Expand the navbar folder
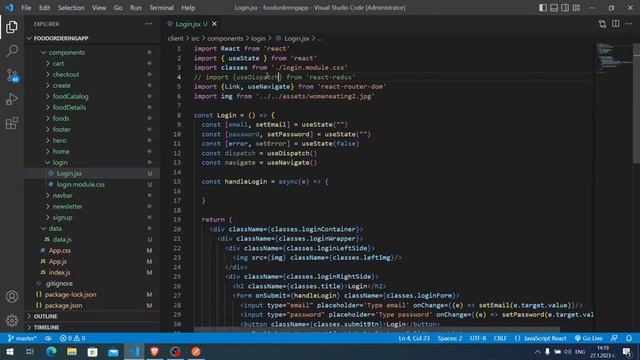This screenshot has height=360, width=640. [62, 196]
